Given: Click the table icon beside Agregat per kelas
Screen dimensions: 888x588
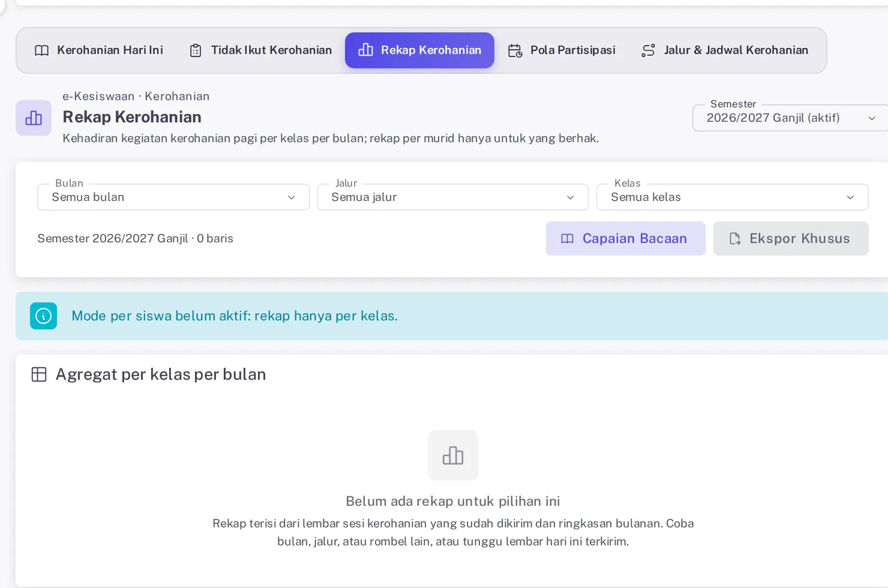Looking at the screenshot, I should click(x=39, y=374).
